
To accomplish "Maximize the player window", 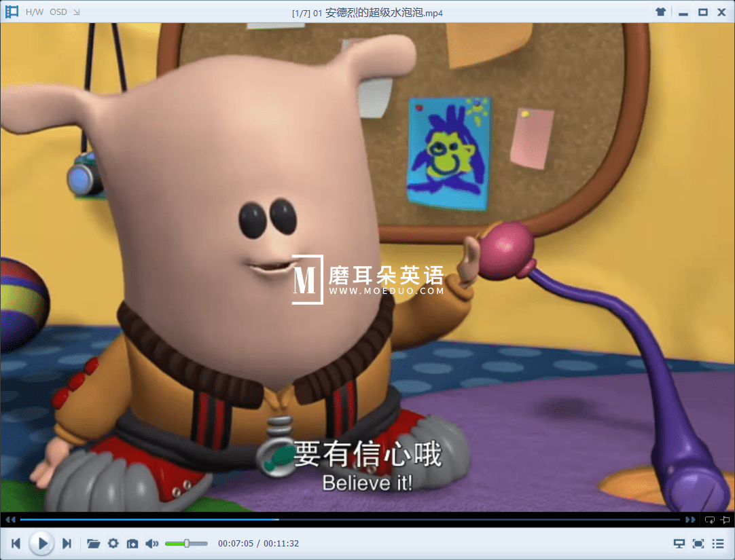I will click(703, 12).
